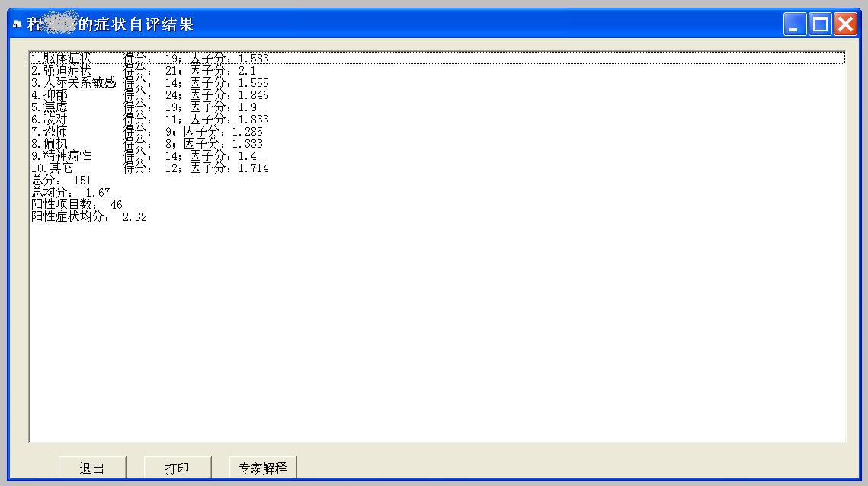The image size is (868, 486).
Task: Select the 6.敌对 result row
Action: 149,120
